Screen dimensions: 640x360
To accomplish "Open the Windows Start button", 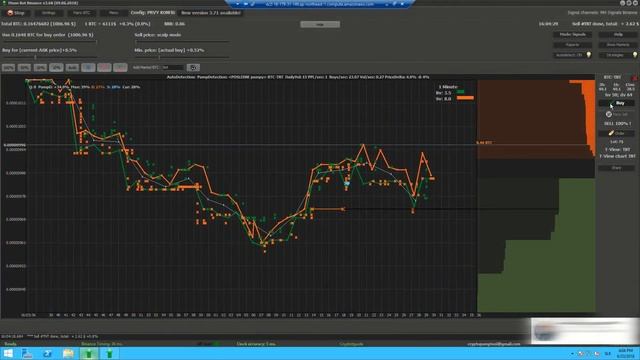I will coord(8,353).
